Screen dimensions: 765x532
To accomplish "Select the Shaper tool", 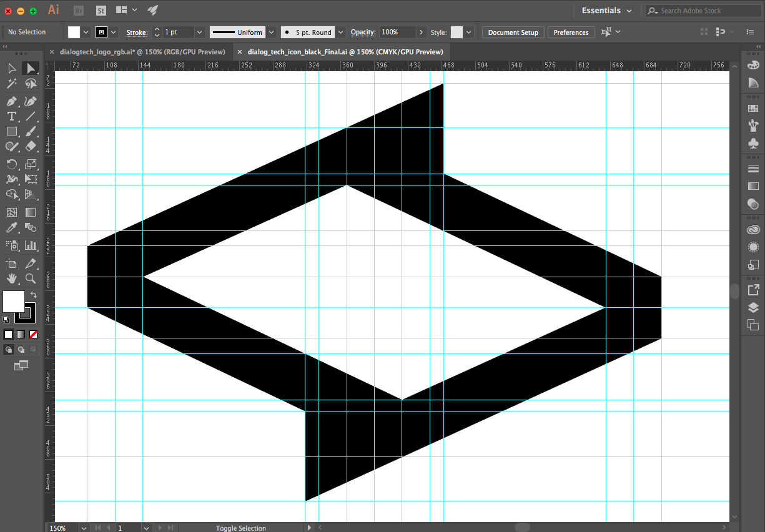I will click(11, 146).
